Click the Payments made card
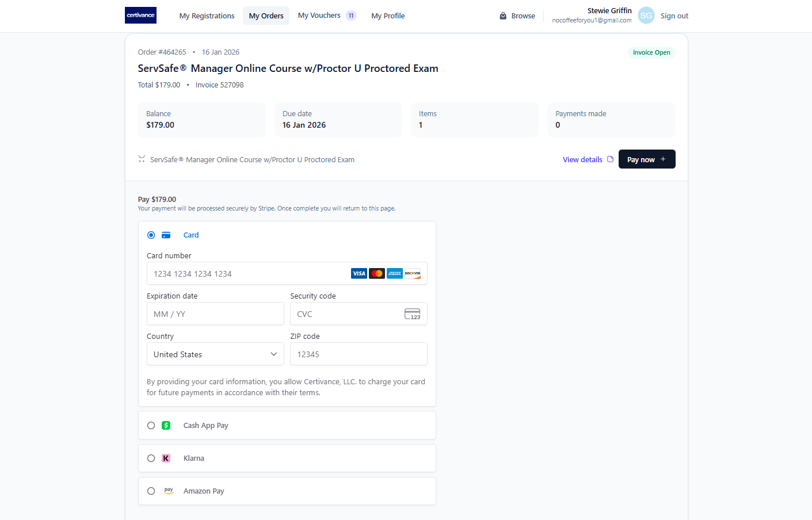The image size is (812, 520). point(611,120)
